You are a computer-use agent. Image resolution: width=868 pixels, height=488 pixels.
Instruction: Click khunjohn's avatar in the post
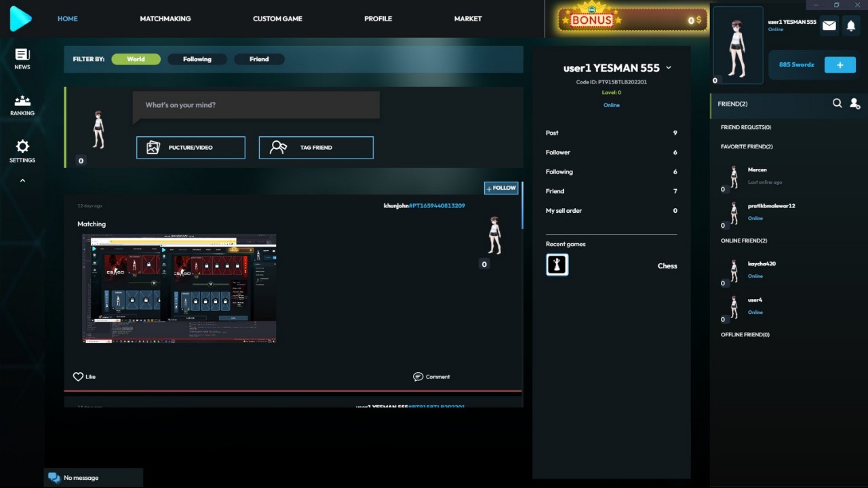point(494,236)
